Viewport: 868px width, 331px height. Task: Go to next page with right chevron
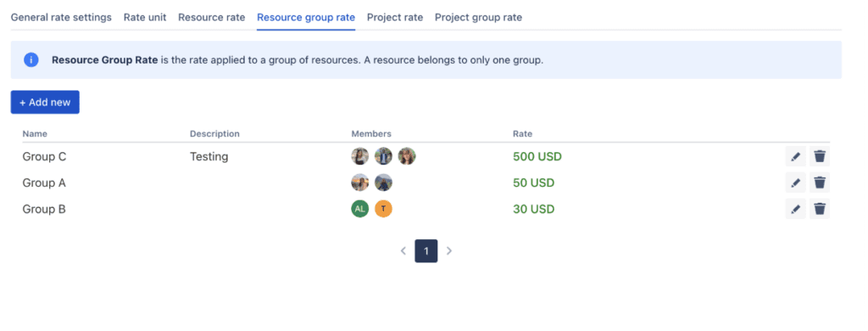(x=449, y=250)
